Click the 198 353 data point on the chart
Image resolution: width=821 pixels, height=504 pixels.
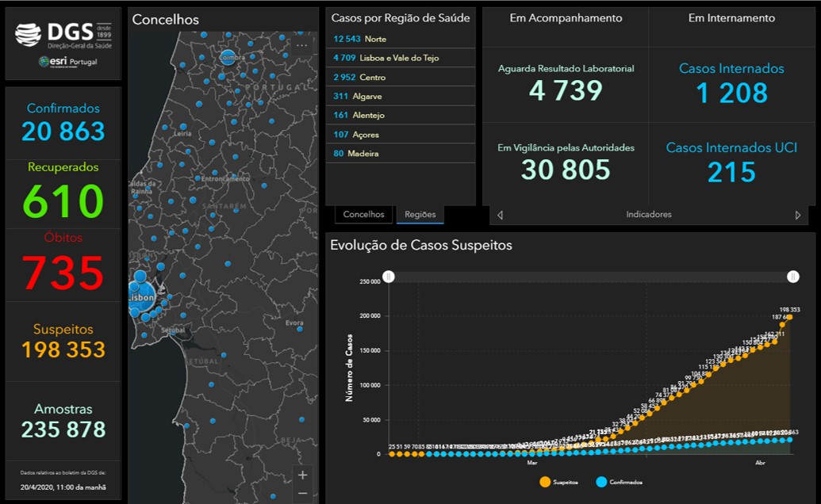pyautogui.click(x=789, y=317)
